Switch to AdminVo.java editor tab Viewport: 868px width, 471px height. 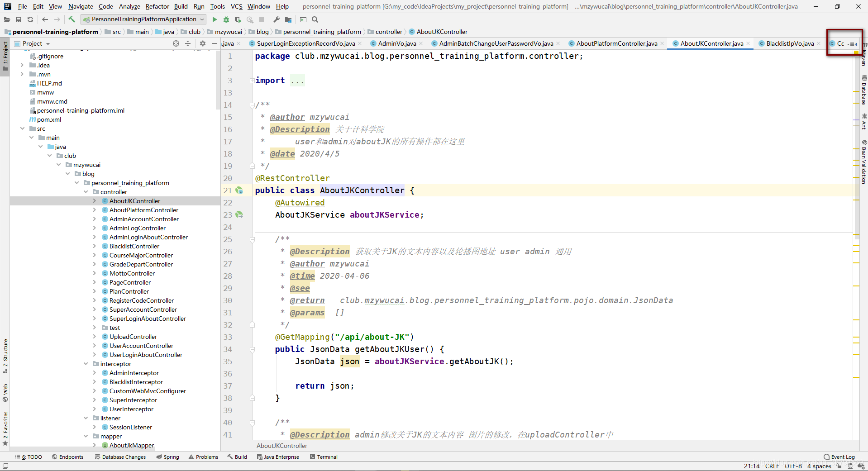396,43
